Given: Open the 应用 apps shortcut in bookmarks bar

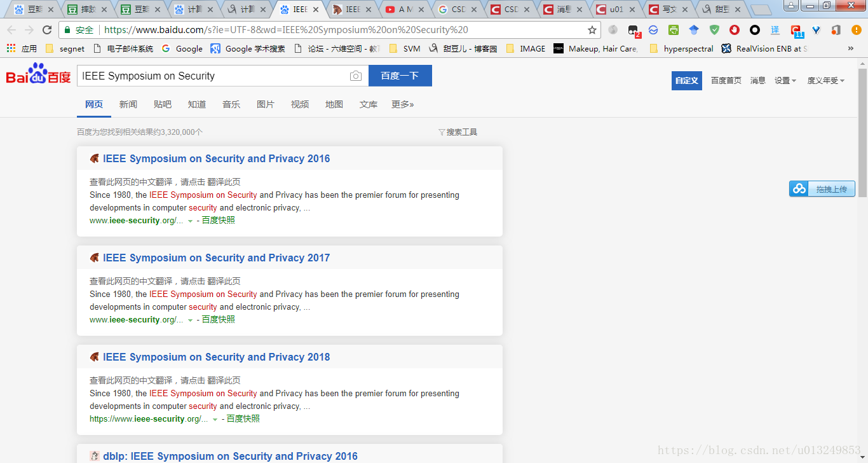Looking at the screenshot, I should (x=22, y=48).
